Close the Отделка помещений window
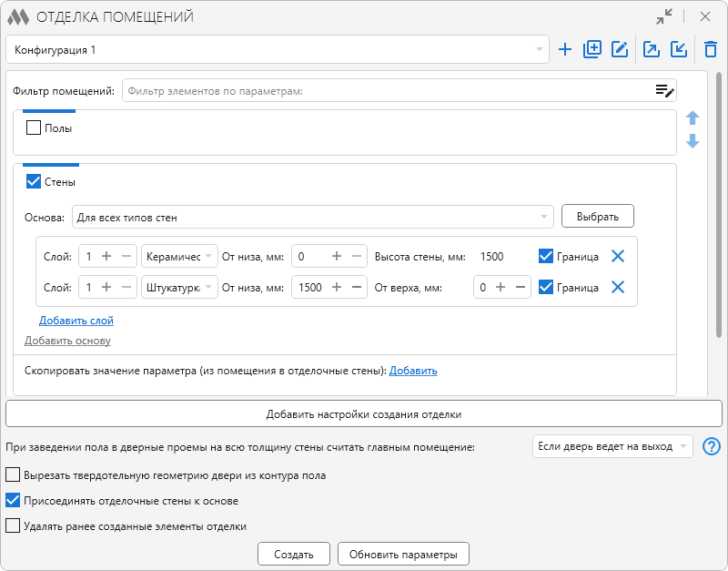 click(704, 16)
